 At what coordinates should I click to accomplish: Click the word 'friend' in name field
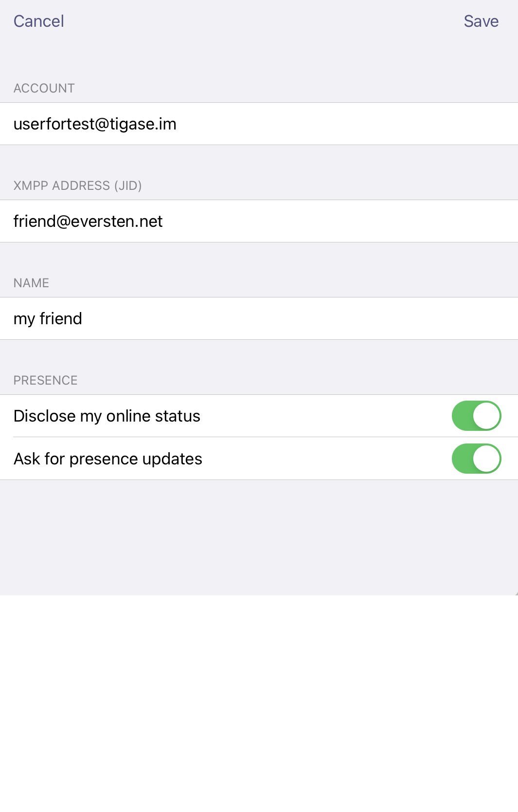(61, 319)
